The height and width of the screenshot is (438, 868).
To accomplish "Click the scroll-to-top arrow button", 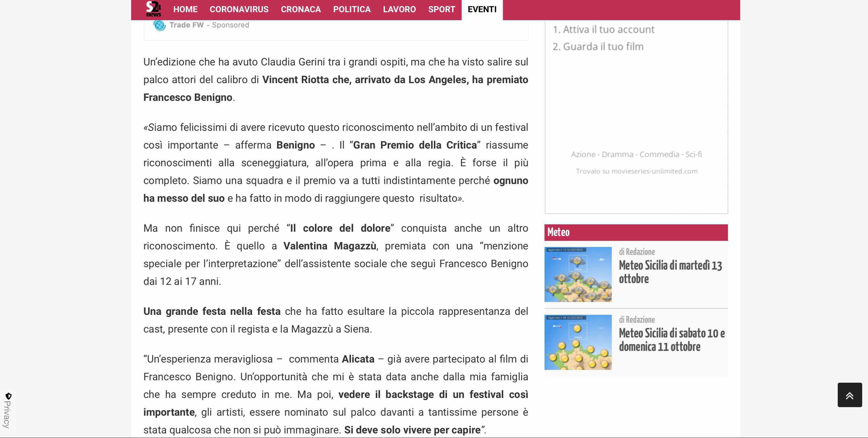I will coord(850,395).
